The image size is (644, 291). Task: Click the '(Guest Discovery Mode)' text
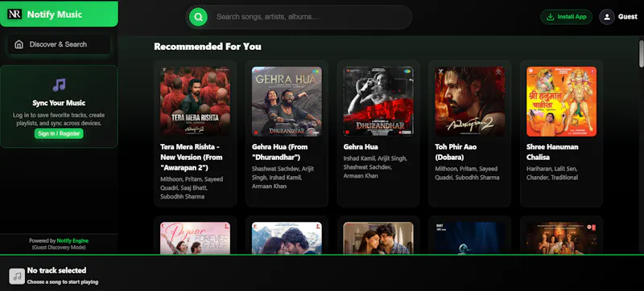click(59, 248)
